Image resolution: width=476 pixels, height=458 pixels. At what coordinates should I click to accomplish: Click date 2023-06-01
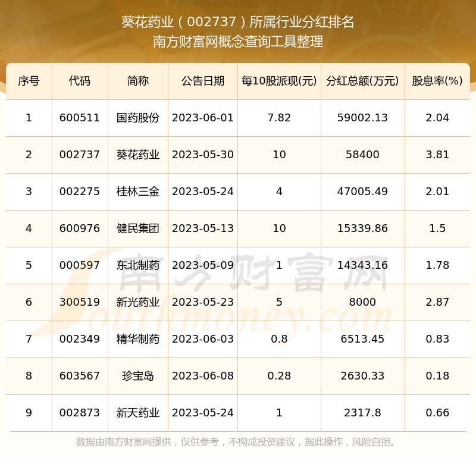pos(203,118)
